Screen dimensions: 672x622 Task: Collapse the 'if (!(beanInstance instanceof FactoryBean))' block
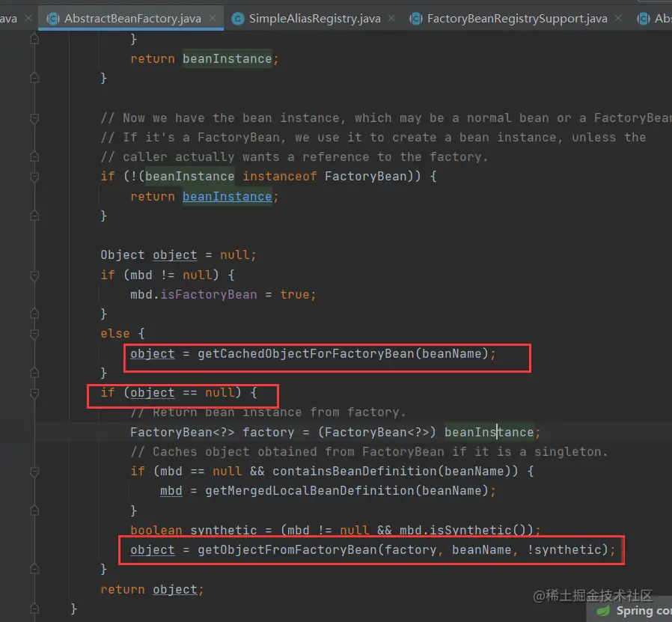pyautogui.click(x=34, y=177)
